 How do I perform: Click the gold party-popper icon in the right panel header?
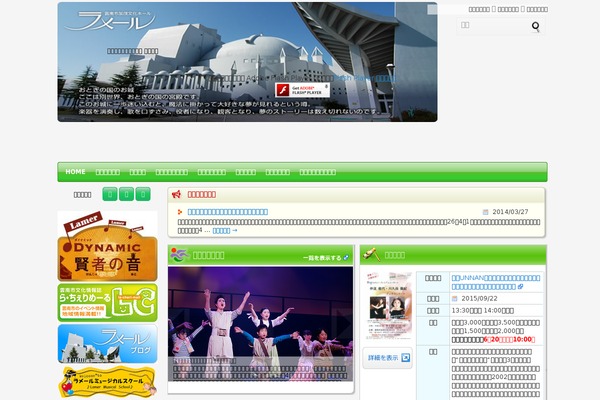[372, 254]
